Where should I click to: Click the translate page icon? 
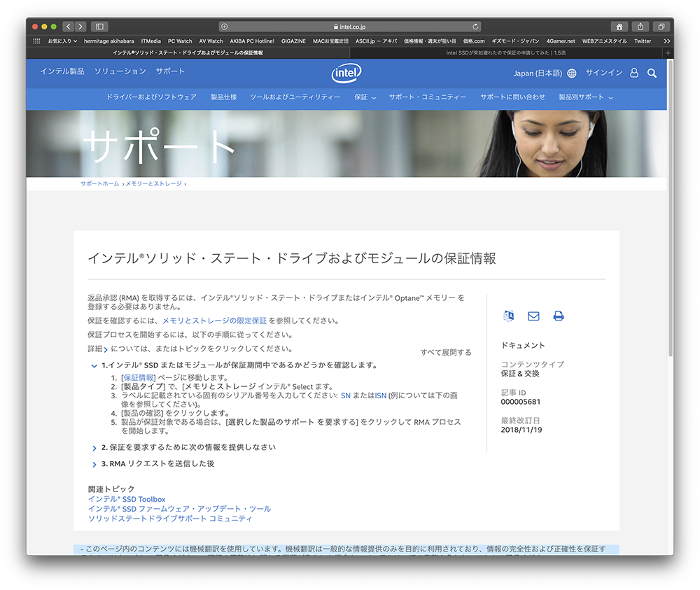click(x=508, y=316)
